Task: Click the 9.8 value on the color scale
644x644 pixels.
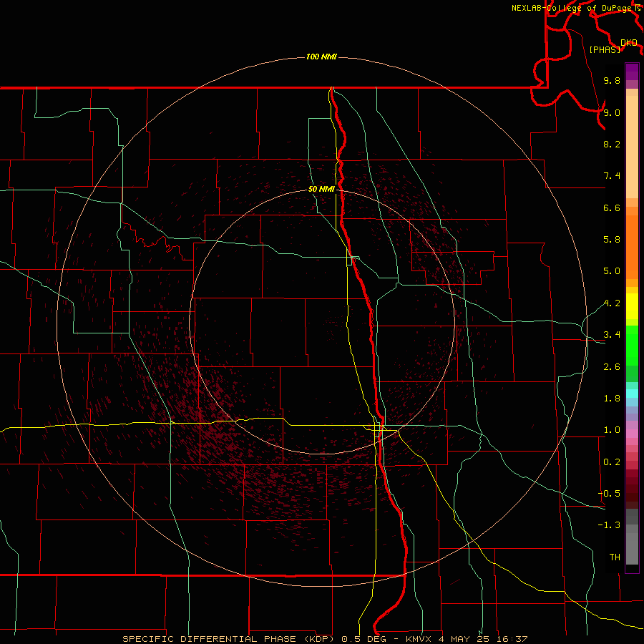Action: (x=612, y=80)
